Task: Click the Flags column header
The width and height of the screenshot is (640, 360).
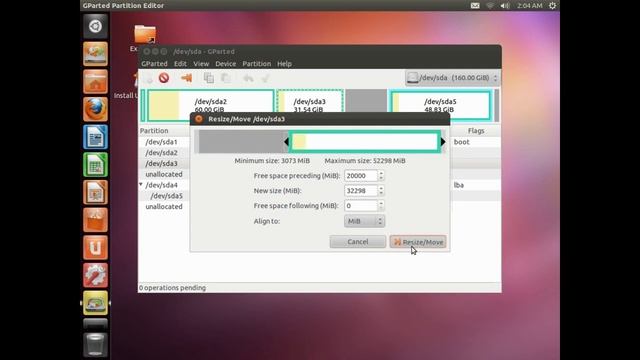Action: pyautogui.click(x=476, y=131)
